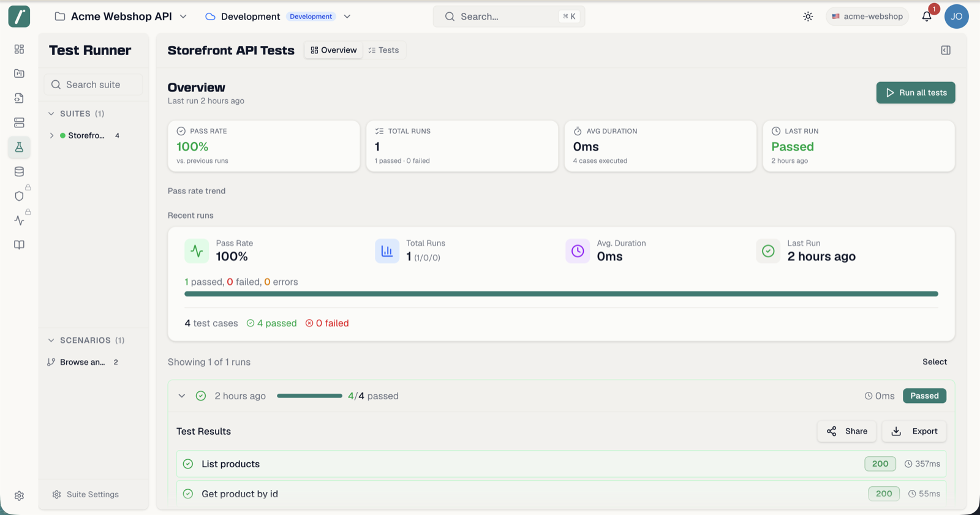Click the cloud icon next to Development

pos(210,17)
